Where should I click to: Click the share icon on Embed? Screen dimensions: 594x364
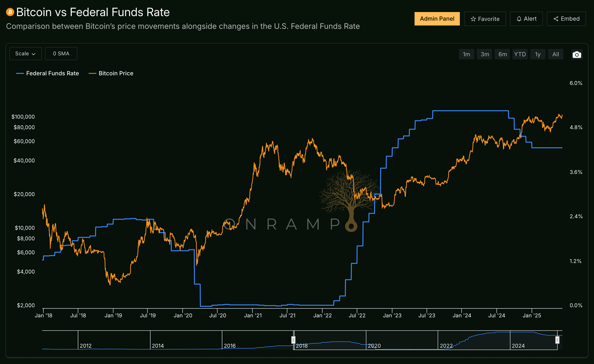coord(556,19)
